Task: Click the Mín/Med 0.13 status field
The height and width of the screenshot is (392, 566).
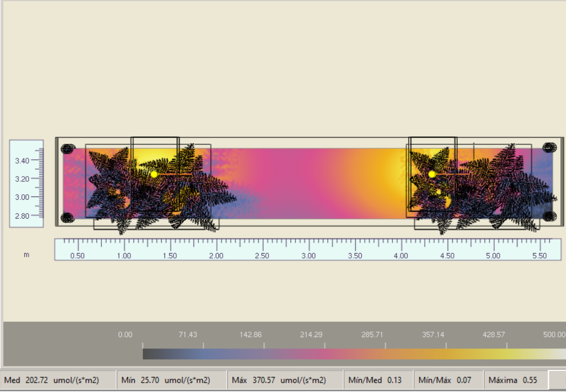Action: coord(377,380)
